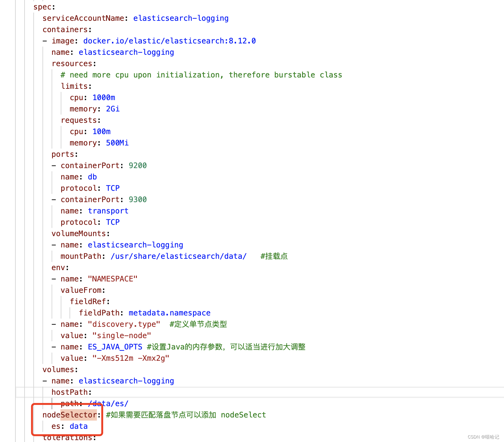504x442 pixels.
Task: Click the TCP value under transport port
Action: (113, 222)
